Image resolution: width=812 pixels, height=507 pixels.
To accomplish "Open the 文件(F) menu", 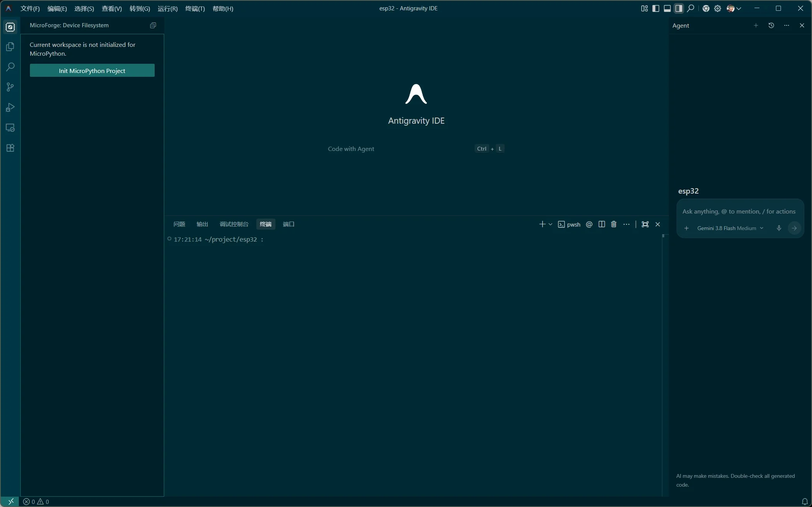I will 30,8.
